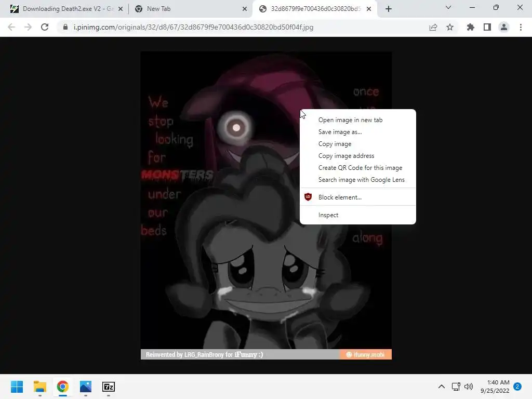
Task: Choose Search image with Google Lens
Action: pyautogui.click(x=357, y=179)
